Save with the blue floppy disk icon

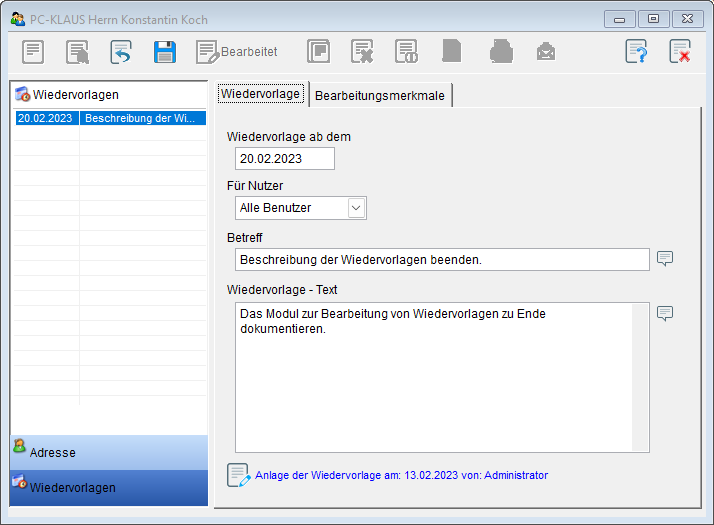165,52
